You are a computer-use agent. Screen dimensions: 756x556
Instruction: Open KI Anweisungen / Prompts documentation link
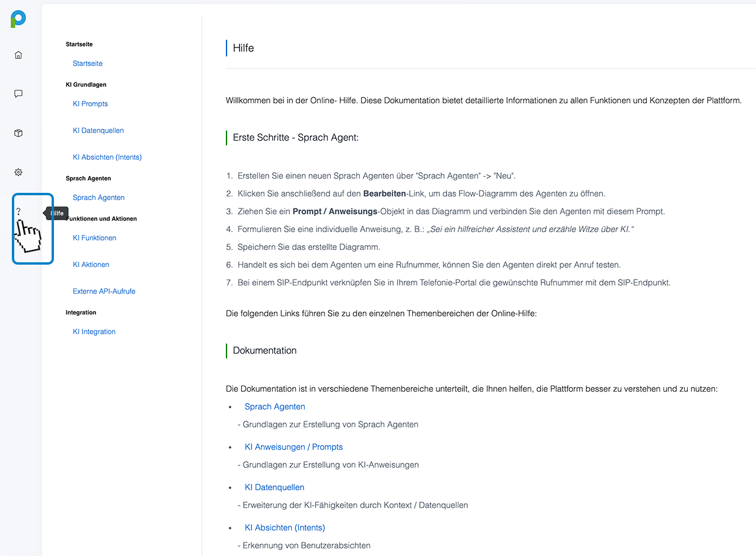click(x=294, y=447)
